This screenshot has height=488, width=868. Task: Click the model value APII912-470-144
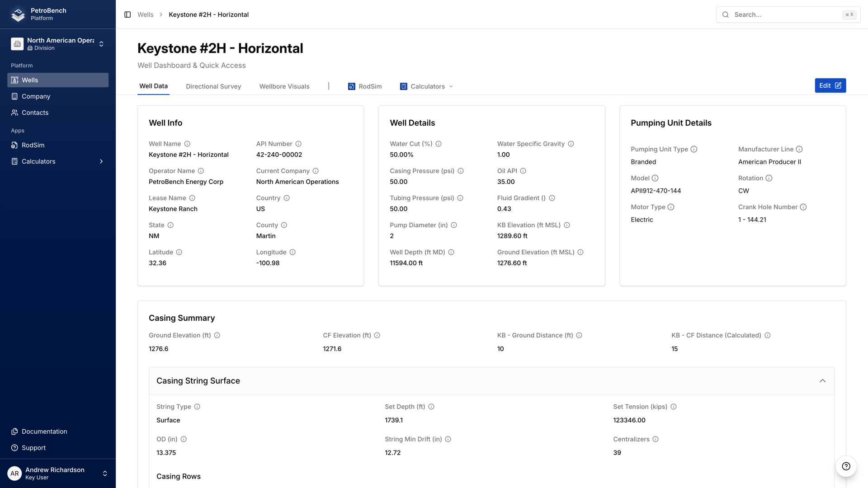tap(656, 191)
